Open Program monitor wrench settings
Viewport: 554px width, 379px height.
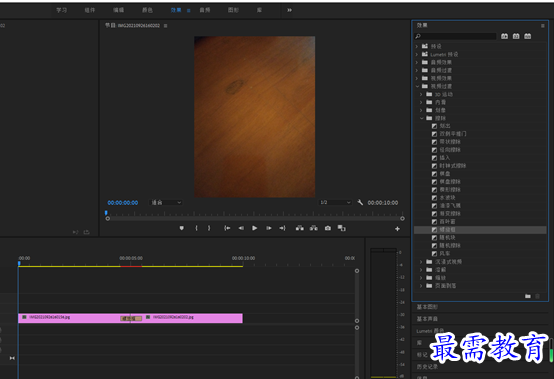pos(360,202)
